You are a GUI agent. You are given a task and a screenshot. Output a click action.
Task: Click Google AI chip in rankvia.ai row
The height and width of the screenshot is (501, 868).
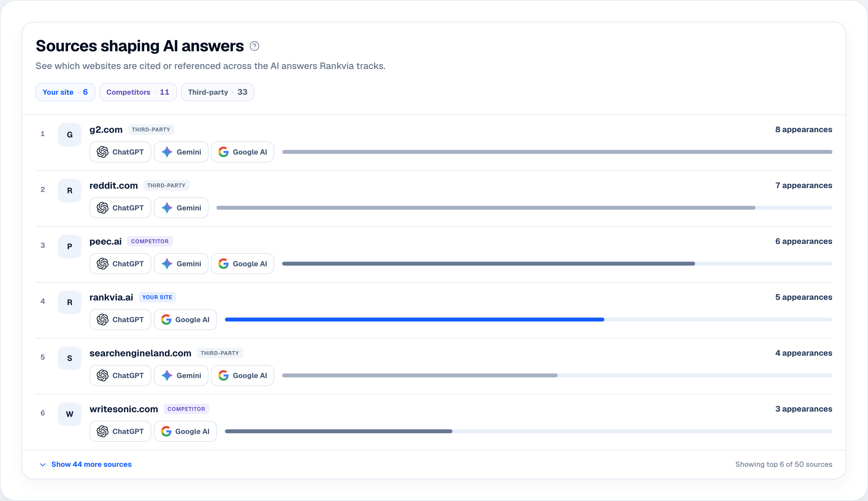click(x=185, y=320)
